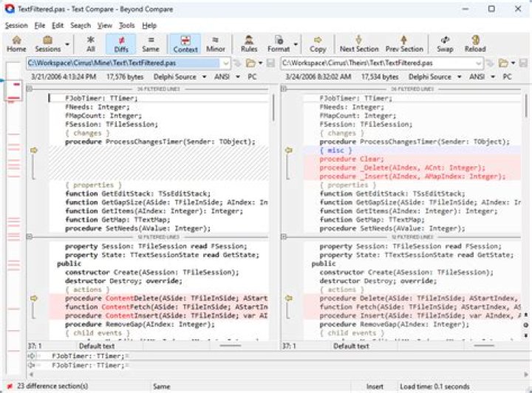Click right gutter arrow beside '{ misc }' line
Screen dimensions: 532x393
[289, 150]
